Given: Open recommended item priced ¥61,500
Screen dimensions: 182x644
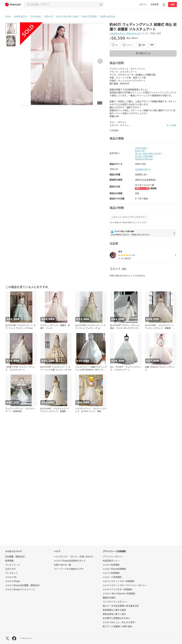Looking at the screenshot, I should tap(21, 310).
